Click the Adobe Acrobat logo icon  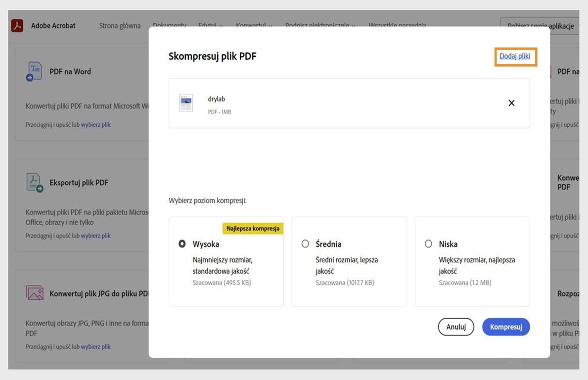[x=17, y=26]
